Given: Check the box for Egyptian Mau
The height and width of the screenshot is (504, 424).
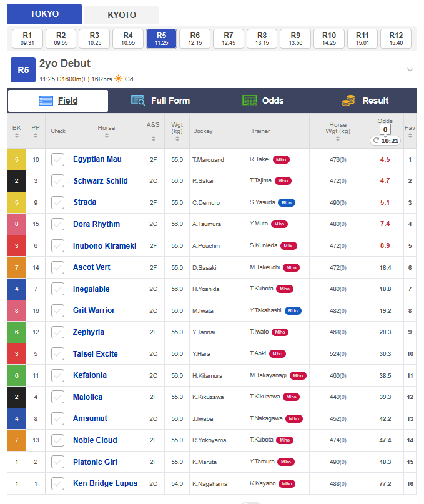Looking at the screenshot, I should click(x=58, y=159).
